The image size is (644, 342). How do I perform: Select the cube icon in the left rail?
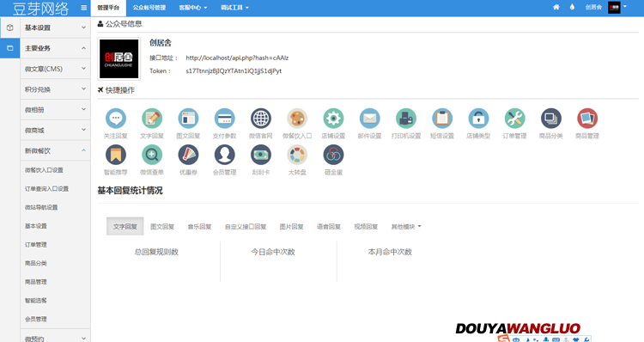click(9, 27)
